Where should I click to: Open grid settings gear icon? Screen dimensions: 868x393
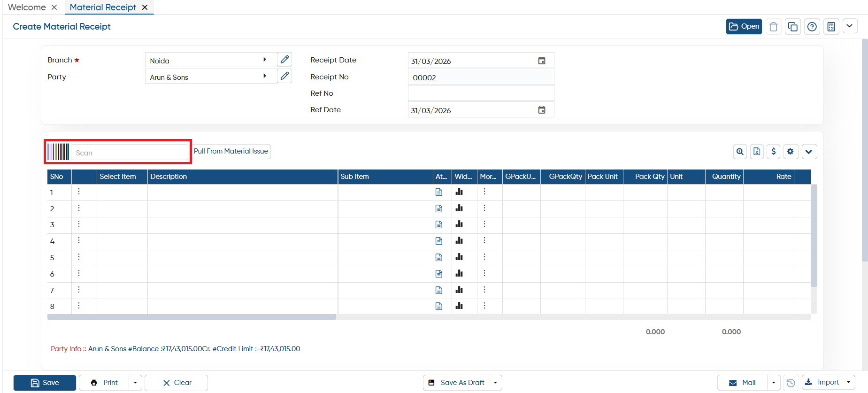[x=791, y=152]
